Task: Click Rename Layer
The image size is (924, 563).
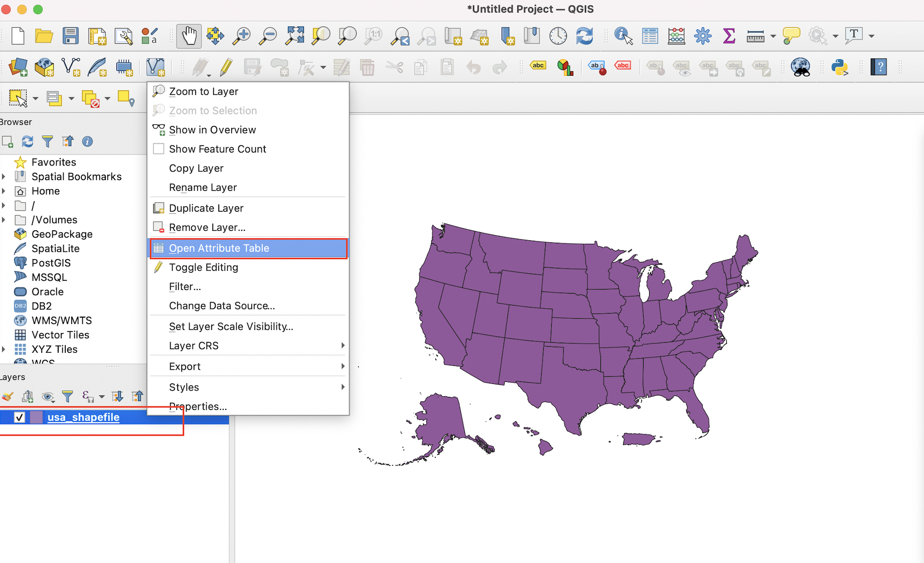Action: tap(203, 187)
